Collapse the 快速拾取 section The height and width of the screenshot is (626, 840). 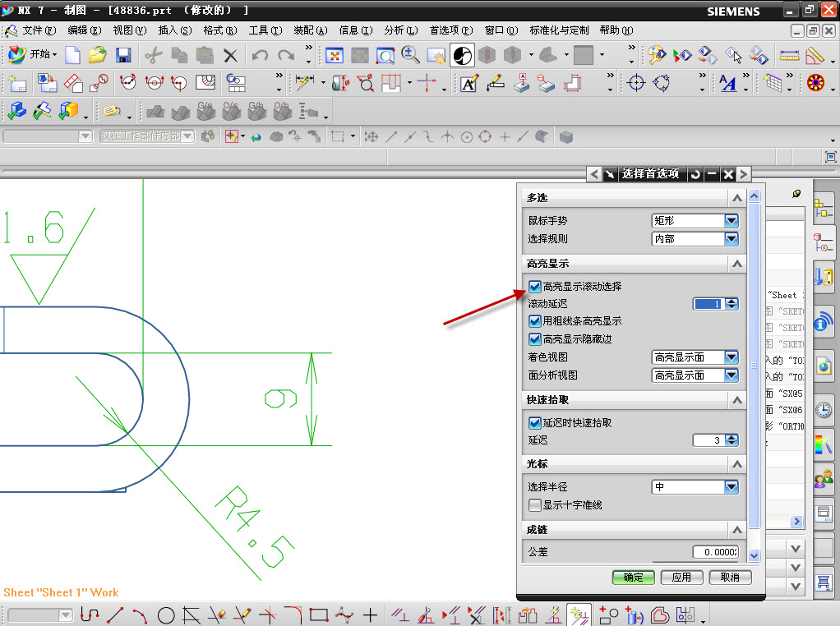click(737, 400)
